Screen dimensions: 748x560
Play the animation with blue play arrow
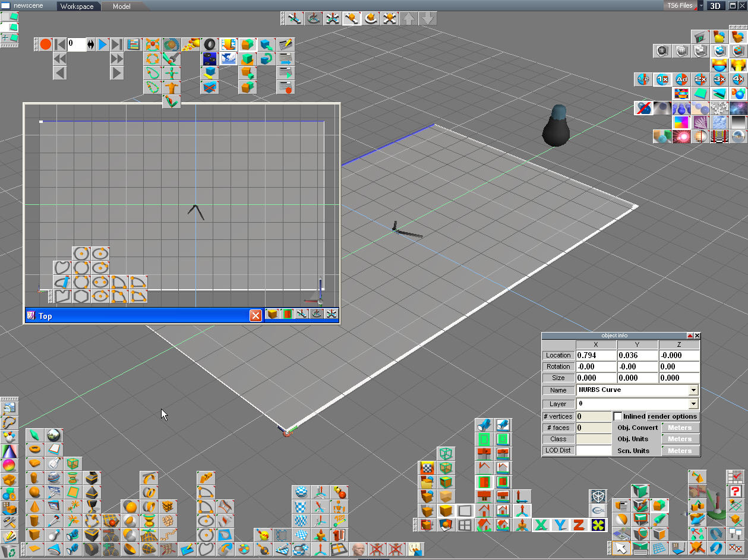[102, 45]
